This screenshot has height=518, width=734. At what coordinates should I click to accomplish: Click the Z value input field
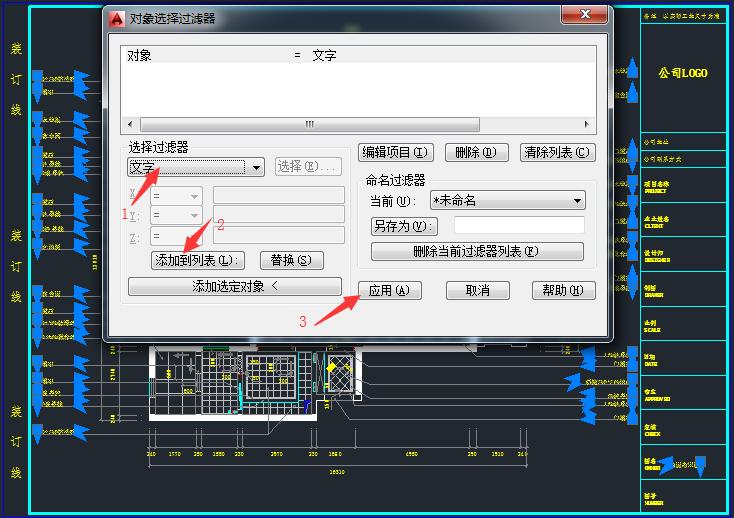click(x=279, y=234)
